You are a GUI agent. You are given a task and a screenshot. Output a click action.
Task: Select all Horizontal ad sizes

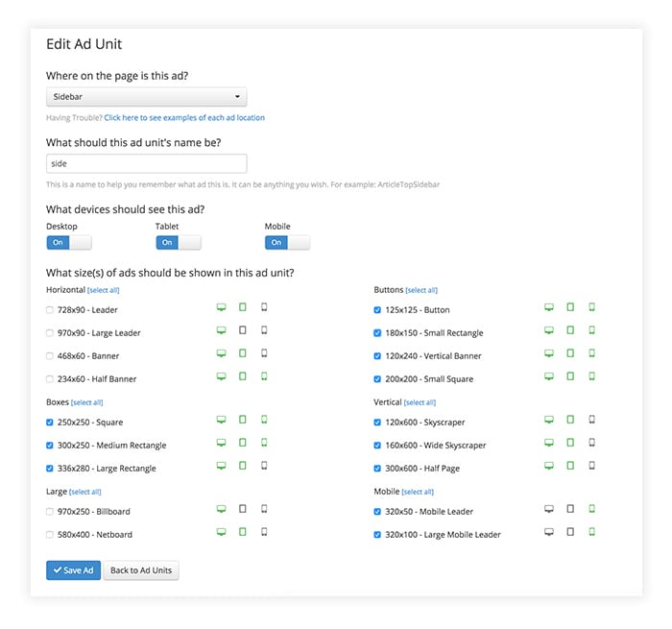(x=104, y=290)
